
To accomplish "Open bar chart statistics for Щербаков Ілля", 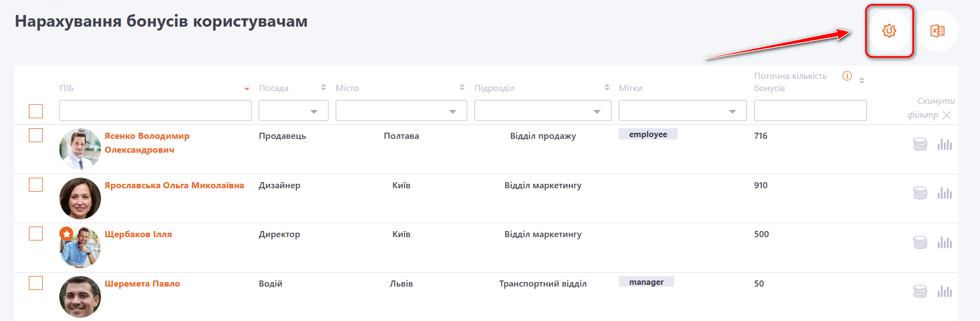I will (944, 243).
